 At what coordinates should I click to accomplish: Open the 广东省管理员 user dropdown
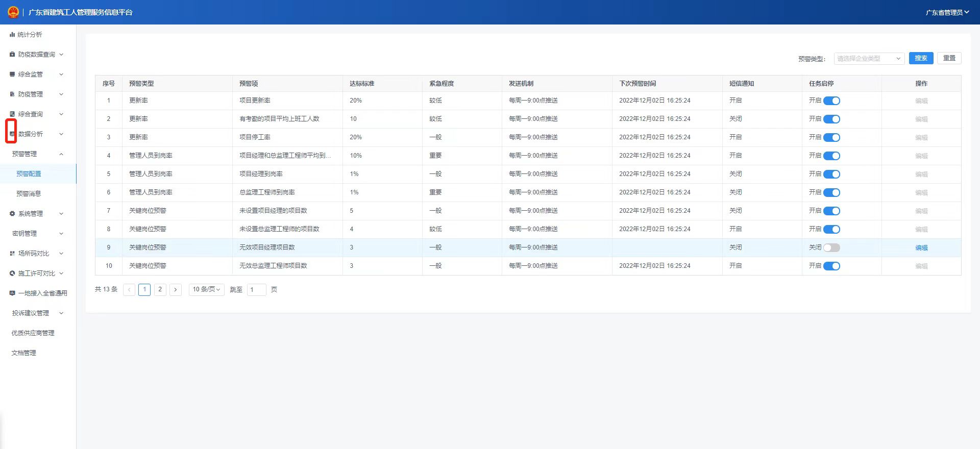click(947, 13)
